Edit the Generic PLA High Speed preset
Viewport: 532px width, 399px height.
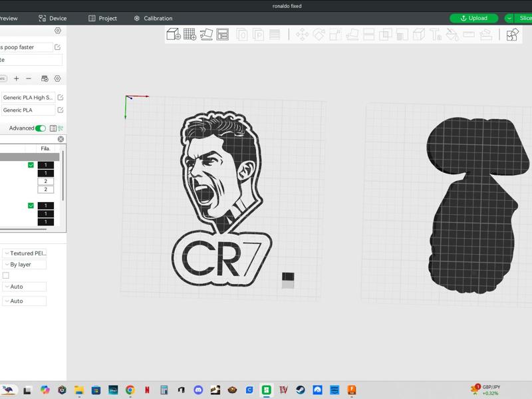pos(60,98)
